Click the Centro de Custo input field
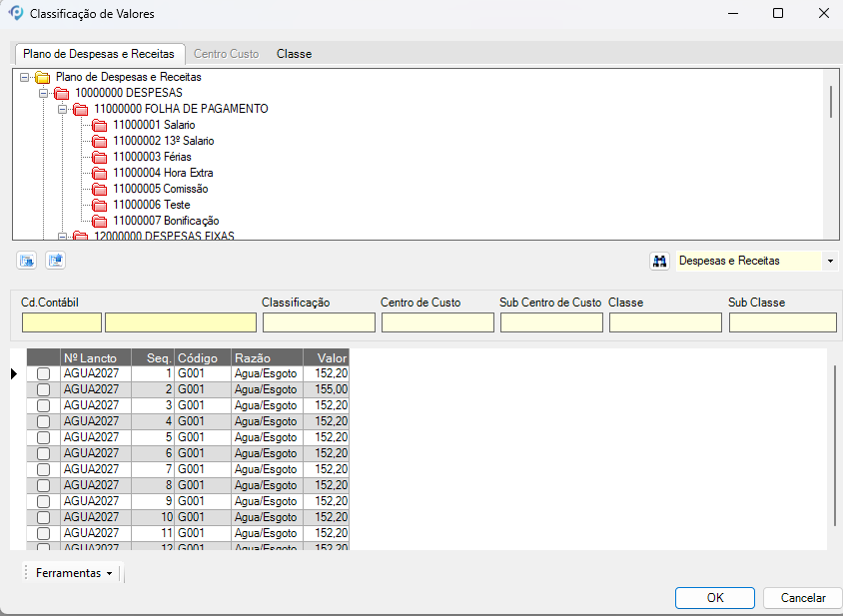Viewport: 843px width, 616px height. click(x=437, y=322)
